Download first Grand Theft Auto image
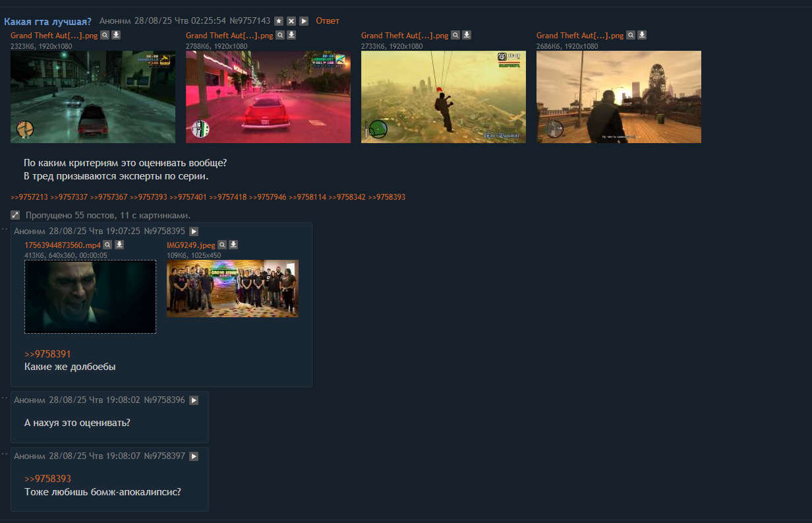The width and height of the screenshot is (812, 523). [116, 35]
